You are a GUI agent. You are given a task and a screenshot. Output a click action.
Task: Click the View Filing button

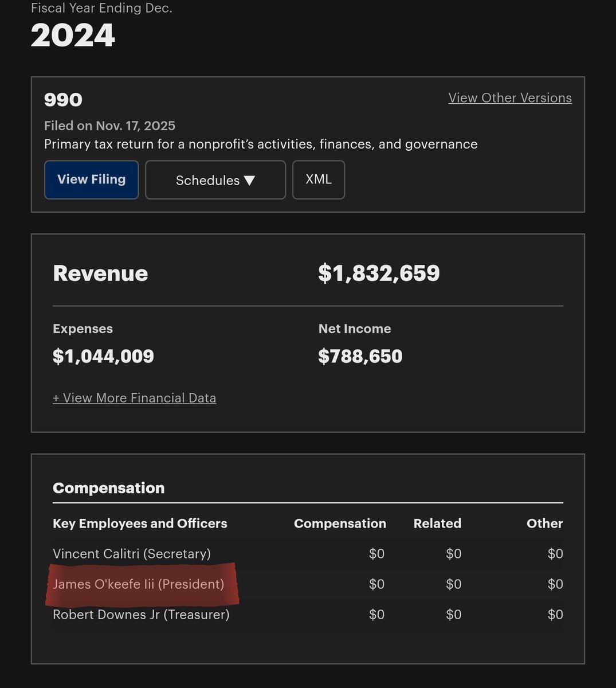tap(91, 179)
